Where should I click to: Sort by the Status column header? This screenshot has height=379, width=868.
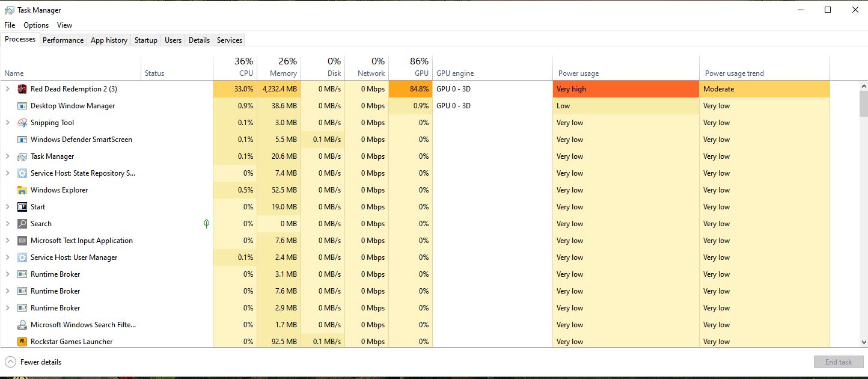pos(177,67)
